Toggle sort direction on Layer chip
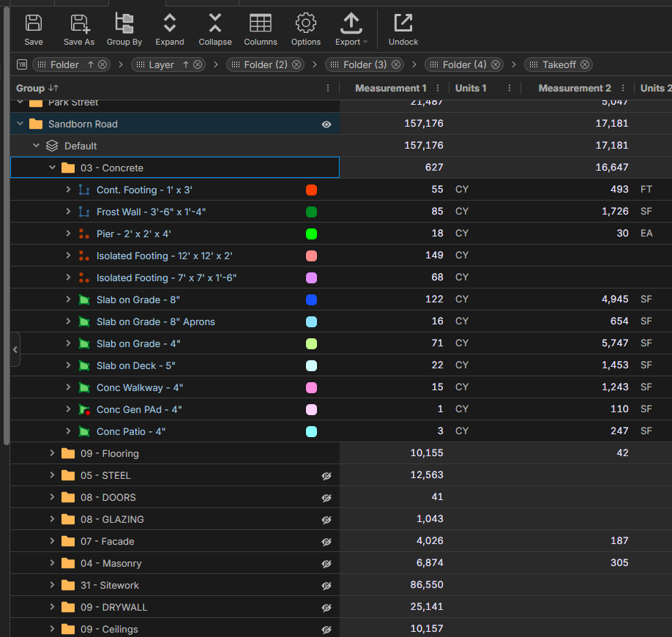672x637 pixels. point(186,64)
